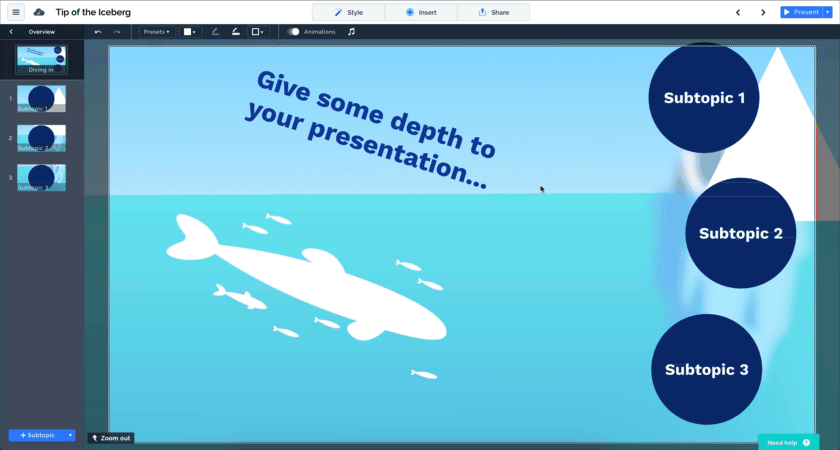Viewport: 840px width, 450px height.
Task: Expand the Present button dropdown arrow
Action: pos(827,12)
